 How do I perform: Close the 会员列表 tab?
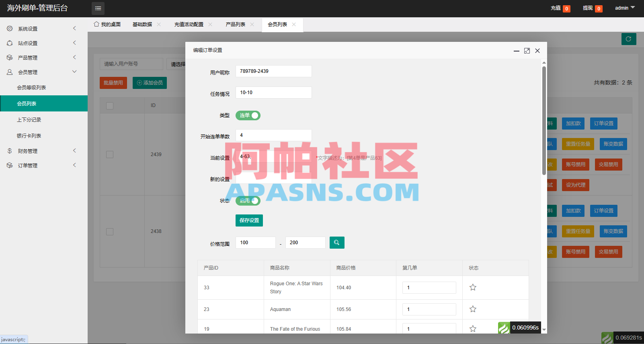294,25
